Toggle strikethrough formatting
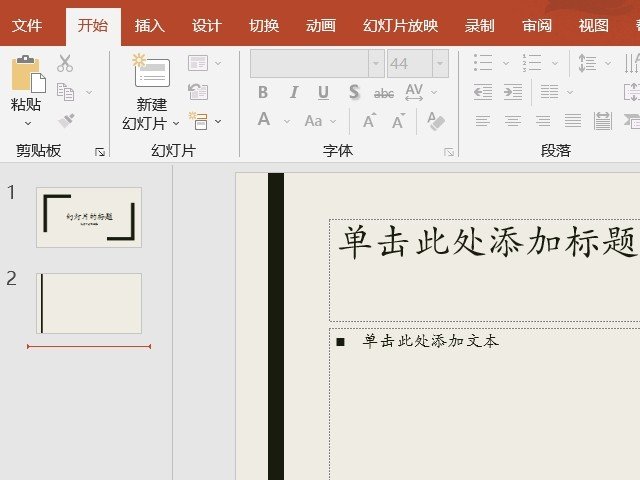The height and width of the screenshot is (480, 640). click(x=384, y=93)
